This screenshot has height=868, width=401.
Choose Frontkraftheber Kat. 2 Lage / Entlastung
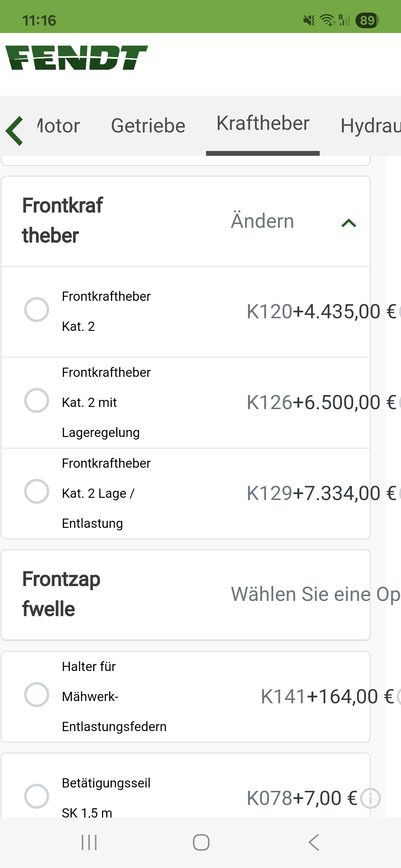pyautogui.click(x=36, y=491)
